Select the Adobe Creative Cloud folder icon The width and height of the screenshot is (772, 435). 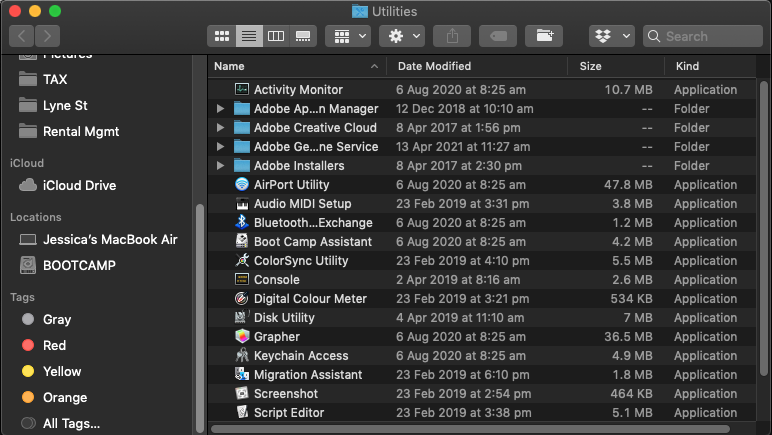(242, 127)
